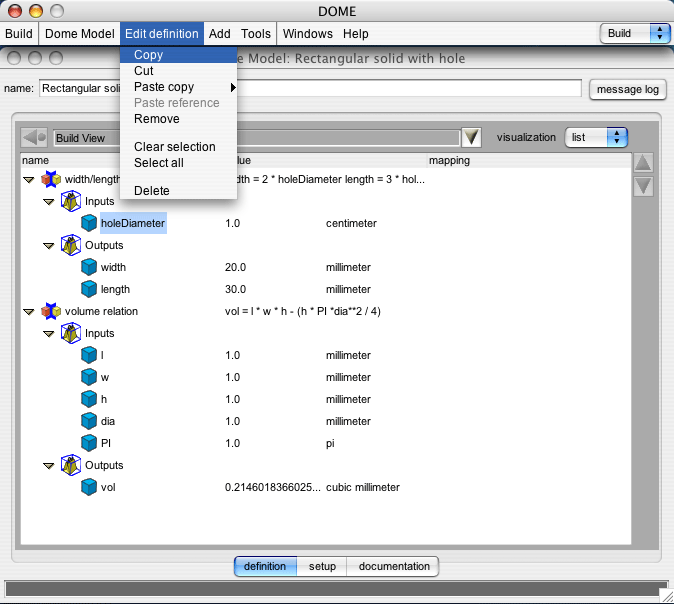Collapse the width/length relation node
Viewport: 674px width, 604px height.
[x=29, y=180]
